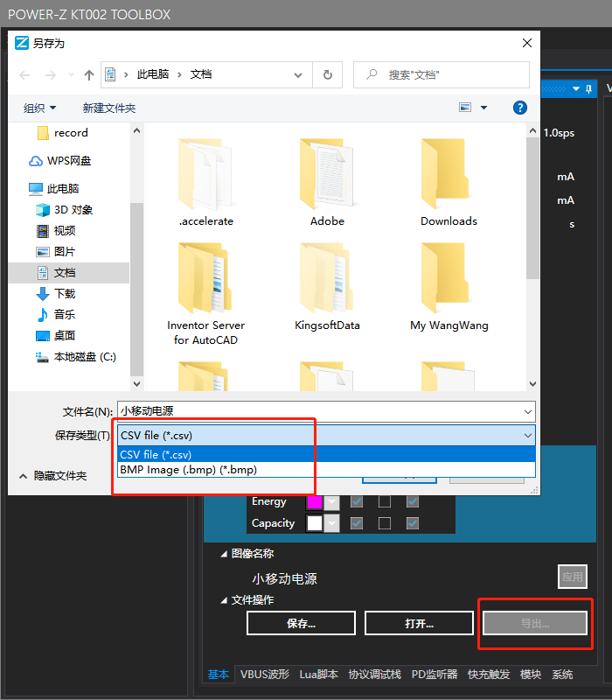
Task: Pick the white Capacity color swatch
Action: [x=315, y=523]
